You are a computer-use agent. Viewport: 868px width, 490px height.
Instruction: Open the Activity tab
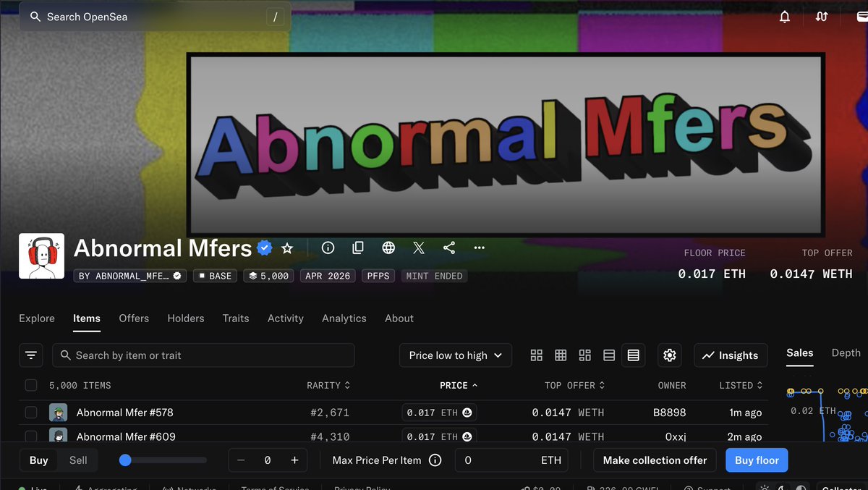(286, 318)
